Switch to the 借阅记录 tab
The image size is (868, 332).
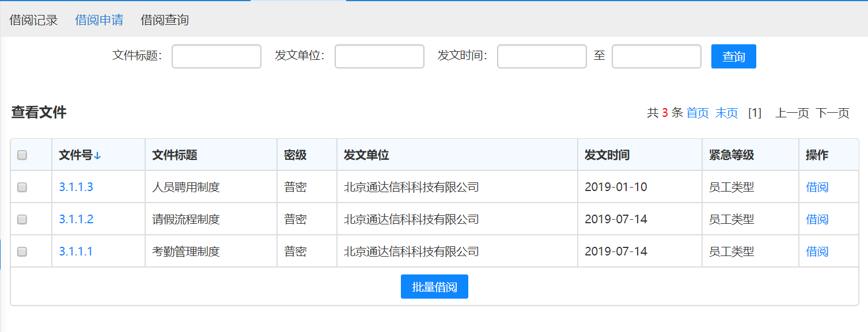click(x=34, y=20)
